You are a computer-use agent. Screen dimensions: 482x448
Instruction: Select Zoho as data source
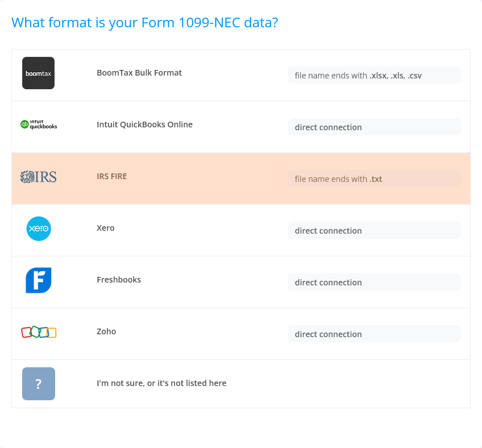[106, 331]
